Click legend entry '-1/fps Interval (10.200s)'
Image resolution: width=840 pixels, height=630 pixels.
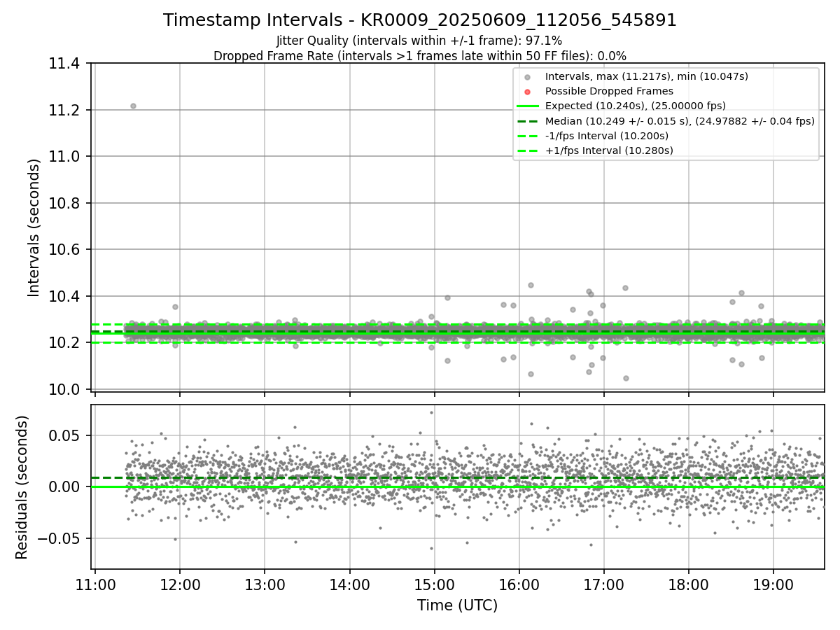coord(607,136)
